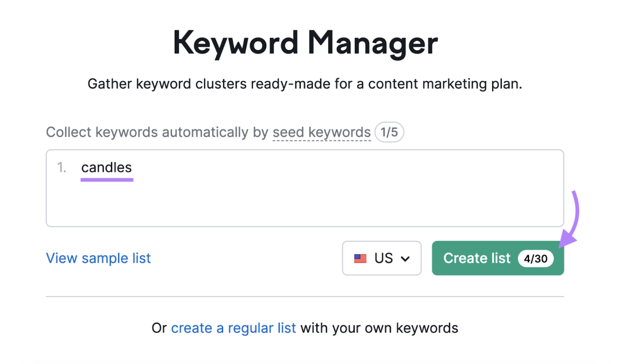Click the Collect keywords automatically label
The width and height of the screenshot is (621, 364).
(157, 132)
